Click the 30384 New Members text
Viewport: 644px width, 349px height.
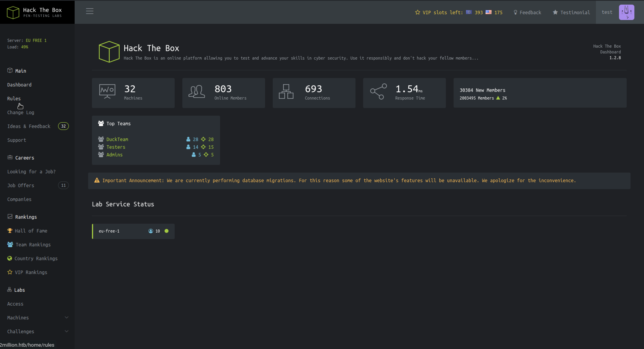coord(482,90)
